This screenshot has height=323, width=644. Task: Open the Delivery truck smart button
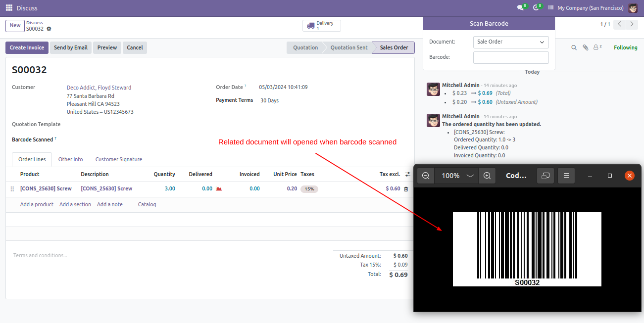(322, 26)
